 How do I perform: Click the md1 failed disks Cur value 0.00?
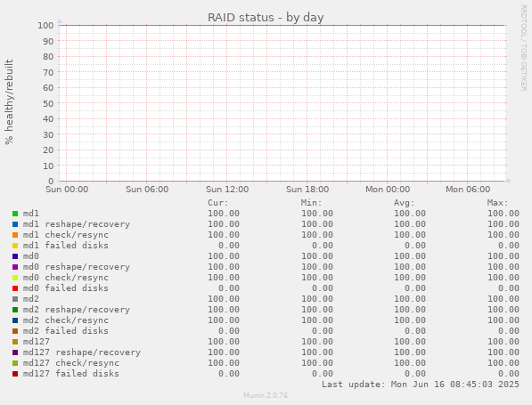point(229,246)
